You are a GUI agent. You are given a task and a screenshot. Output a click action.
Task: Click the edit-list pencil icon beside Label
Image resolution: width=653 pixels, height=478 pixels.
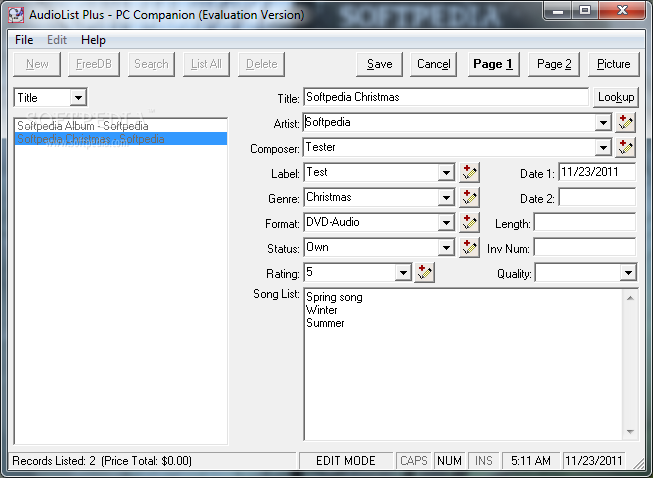point(469,172)
